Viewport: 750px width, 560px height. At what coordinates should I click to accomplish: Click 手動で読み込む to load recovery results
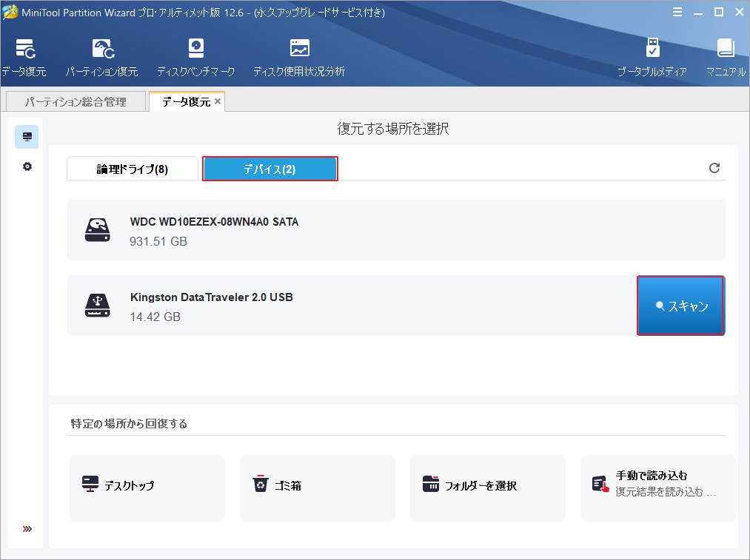(657, 488)
